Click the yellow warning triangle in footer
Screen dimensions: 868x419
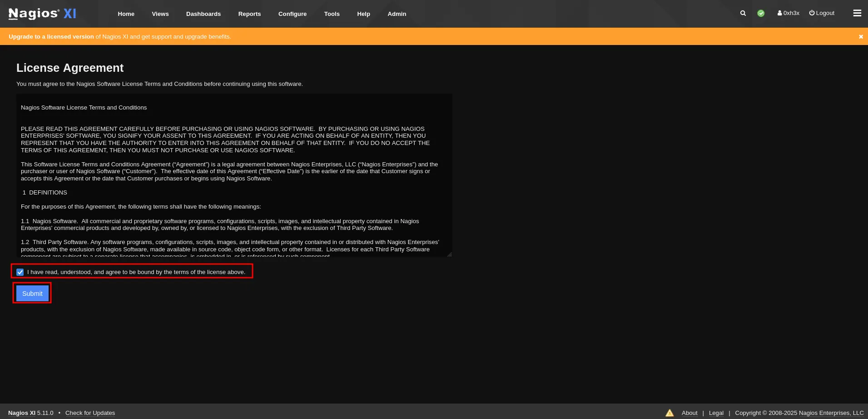point(670,413)
